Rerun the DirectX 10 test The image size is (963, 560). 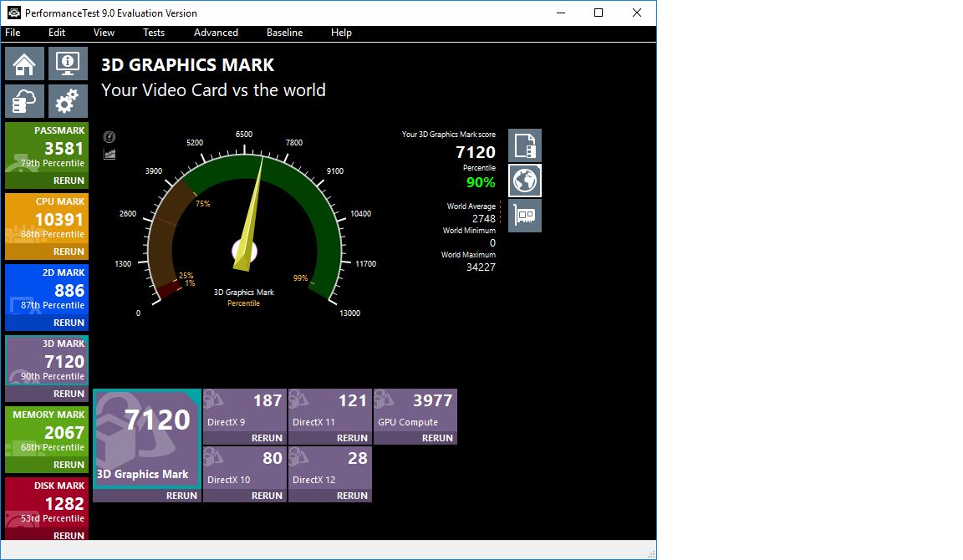point(267,496)
